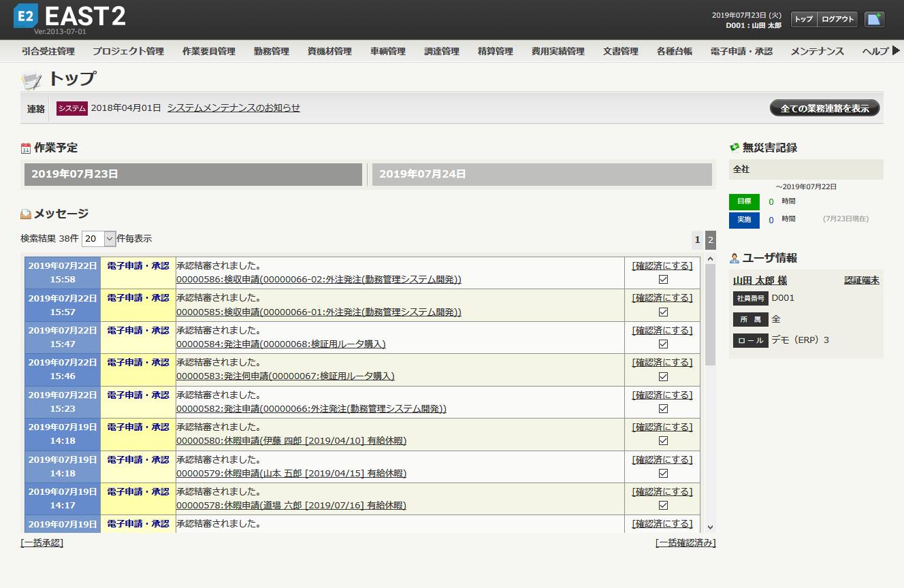This screenshot has height=588, width=904.
Task: Open message 00000580 休暇申請 伊藤 四郎 link
Action: [291, 441]
